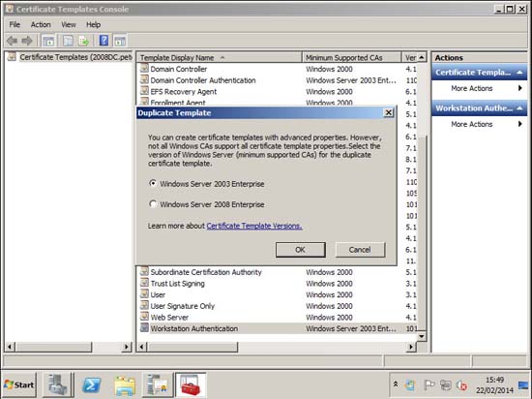Close the Duplicate Template dialog
This screenshot has height=399, width=532.
point(389,112)
